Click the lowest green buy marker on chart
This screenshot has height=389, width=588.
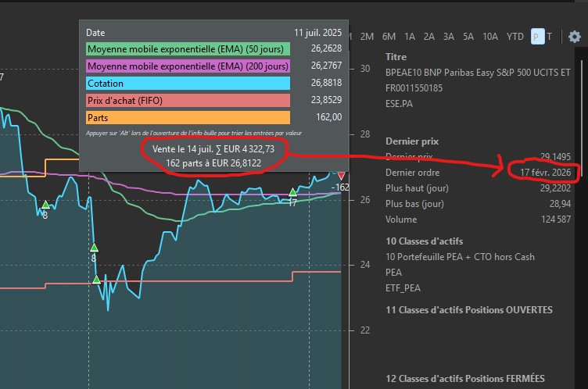[x=96, y=280]
